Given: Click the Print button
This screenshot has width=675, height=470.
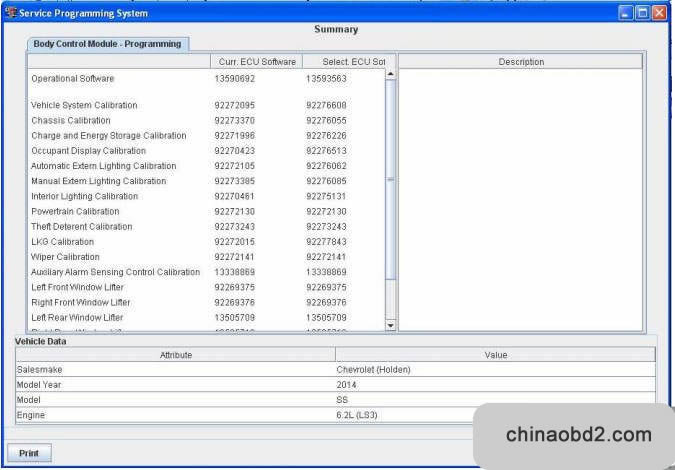Looking at the screenshot, I should tap(29, 453).
